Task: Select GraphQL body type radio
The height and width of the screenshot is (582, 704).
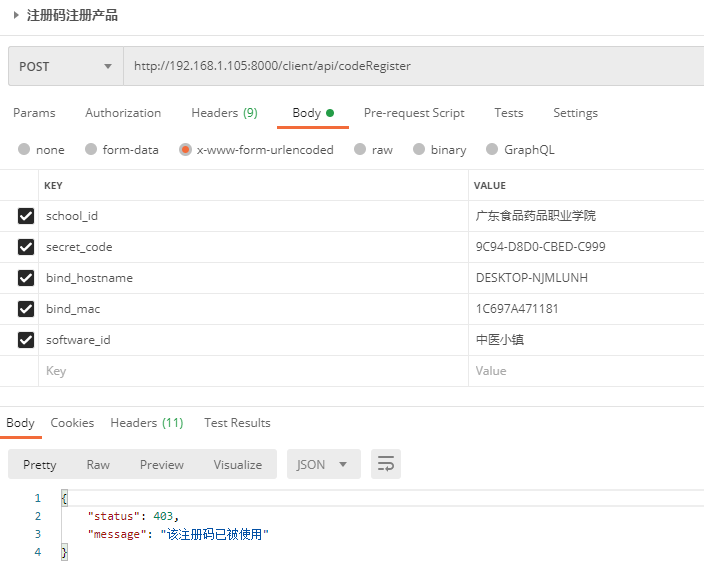Action: tap(492, 150)
